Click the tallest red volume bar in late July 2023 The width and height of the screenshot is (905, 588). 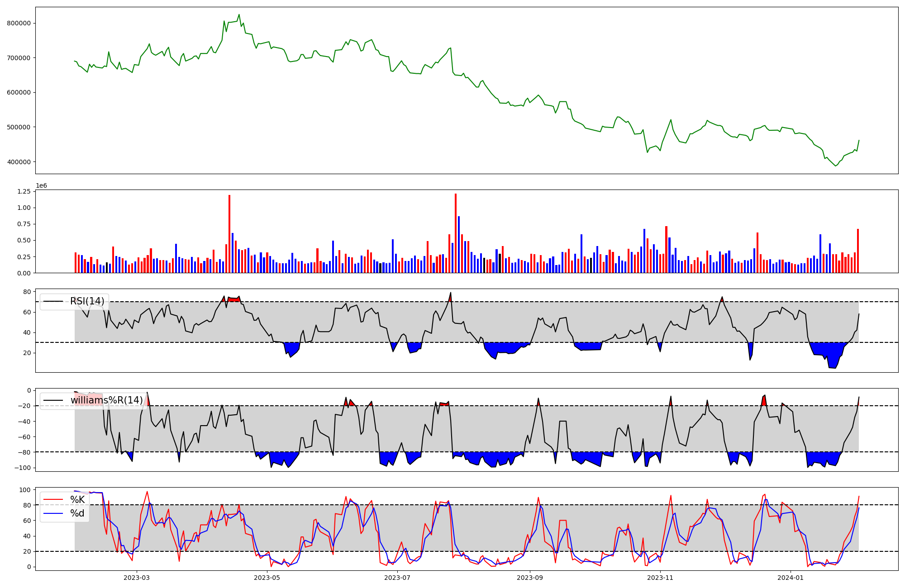456,233
